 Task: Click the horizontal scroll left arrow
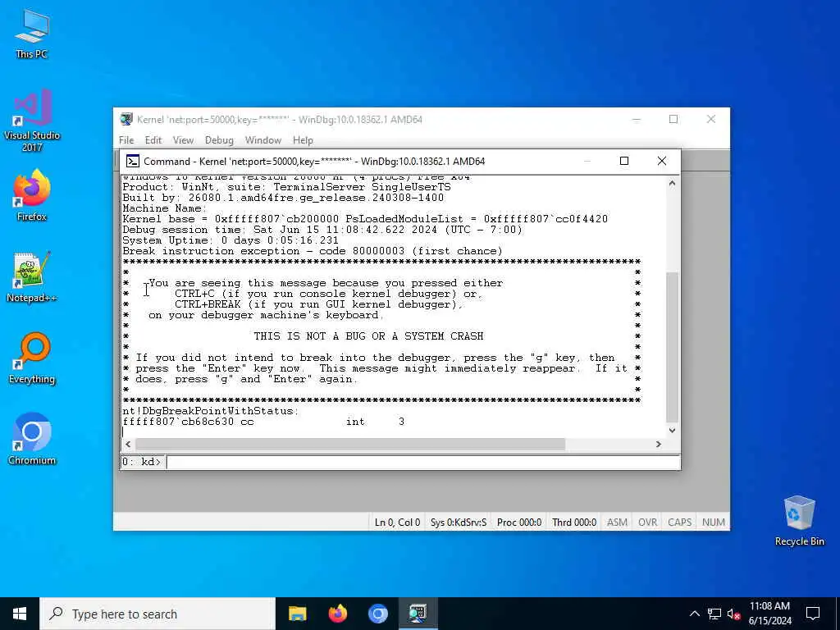(x=127, y=444)
